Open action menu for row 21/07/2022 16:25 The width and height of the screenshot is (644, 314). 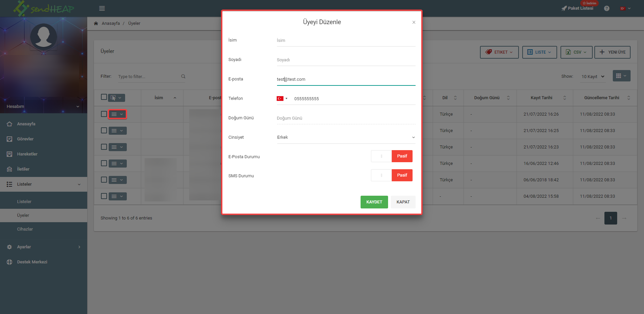click(x=117, y=131)
